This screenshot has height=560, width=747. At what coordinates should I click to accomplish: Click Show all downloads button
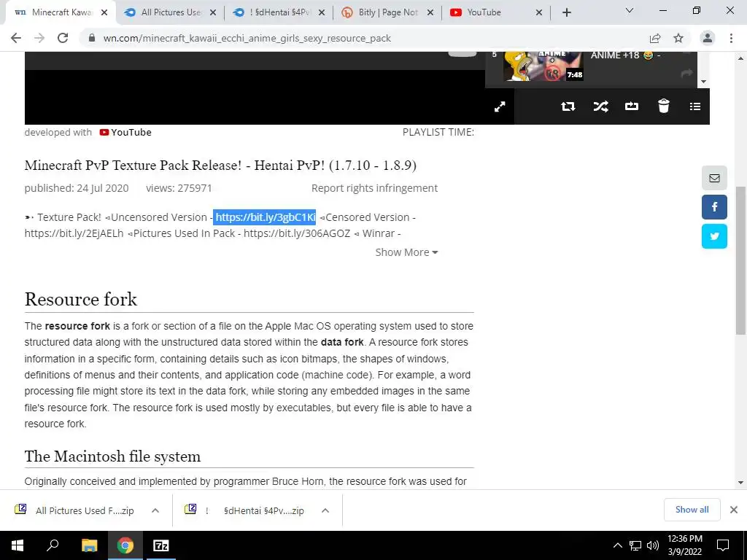pyautogui.click(x=692, y=510)
